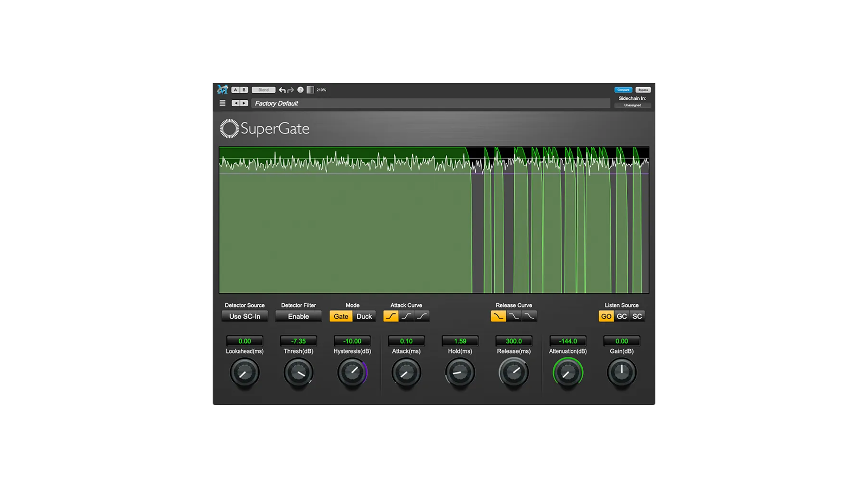Click the Attack value field 0.10
Image resolution: width=868 pixels, height=488 pixels.
click(x=406, y=341)
